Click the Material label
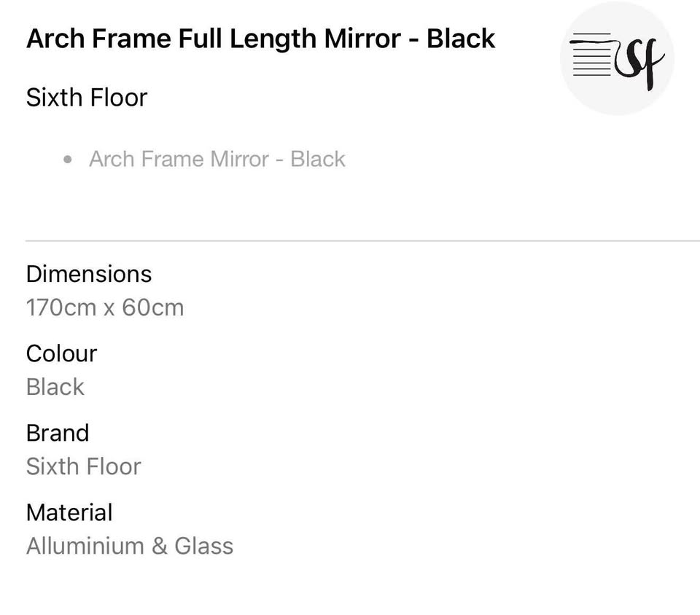This screenshot has width=700, height=615. (69, 512)
